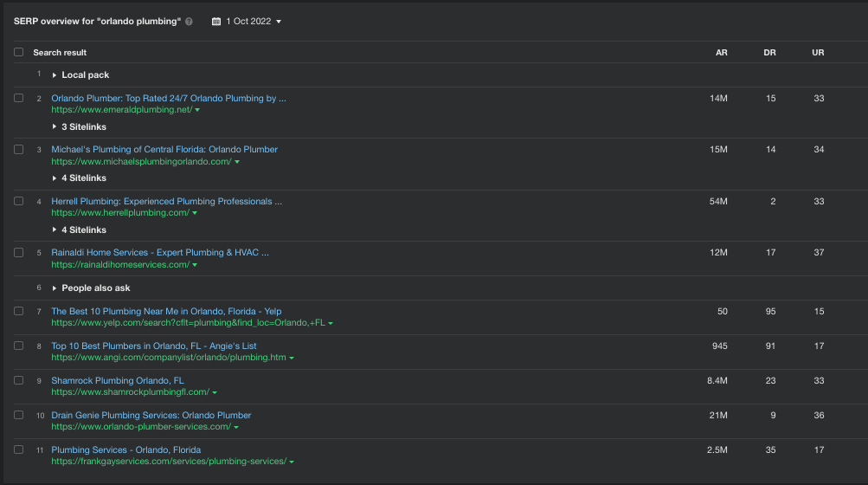
Task: Open dropdown arrow after frankgayservices.com URL
Action: click(292, 462)
